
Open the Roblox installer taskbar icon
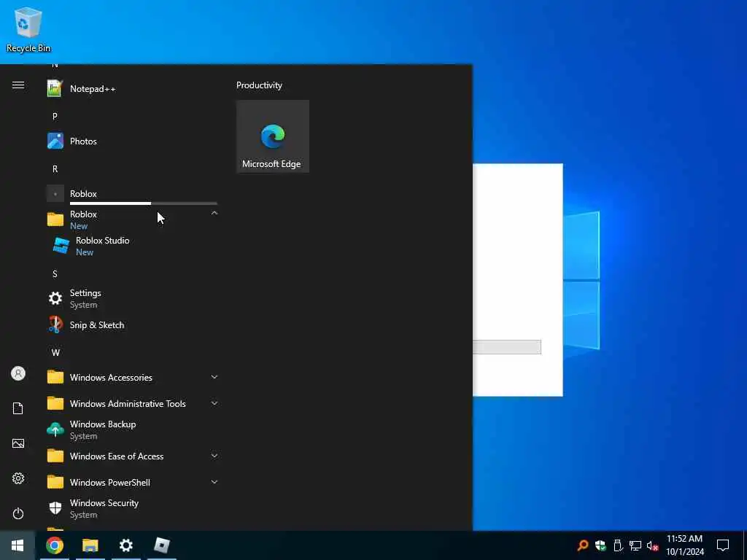click(x=162, y=545)
